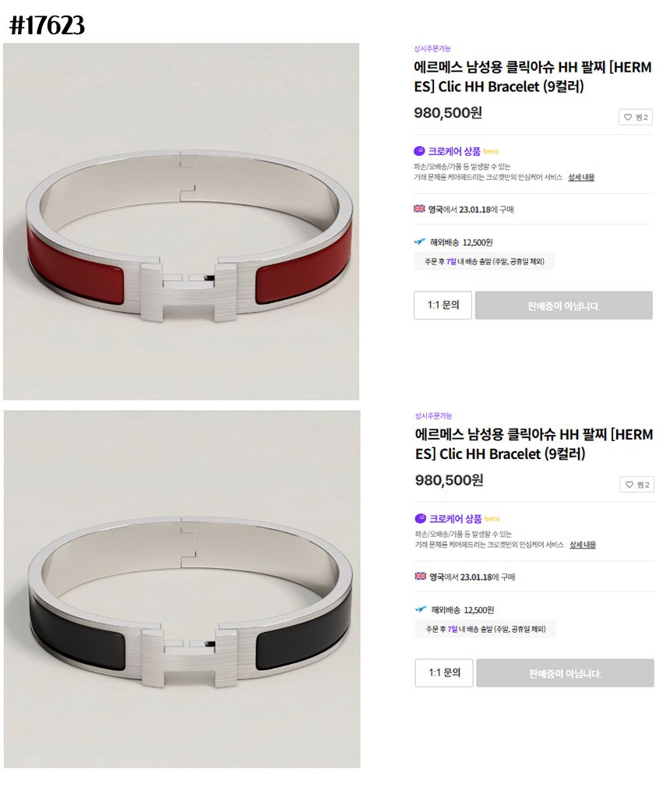Screen dimensions: 670x812
Task: Click the greyed 판매중이 아닙니다 button in the bottom listing
Action: point(565,673)
